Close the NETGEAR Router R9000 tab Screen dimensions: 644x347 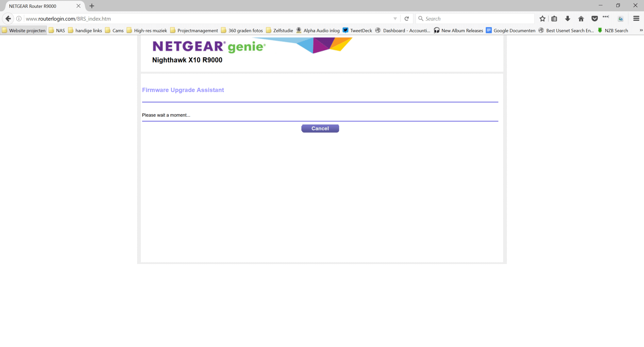pyautogui.click(x=79, y=6)
